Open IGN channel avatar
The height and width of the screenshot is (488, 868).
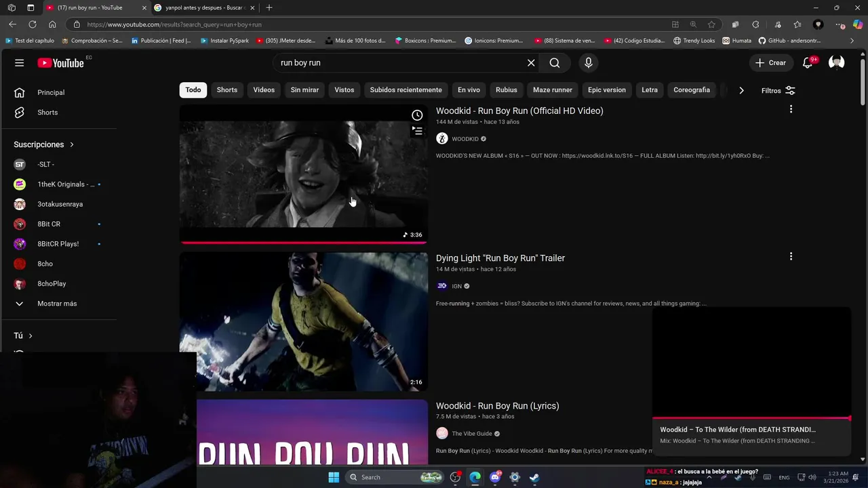442,286
